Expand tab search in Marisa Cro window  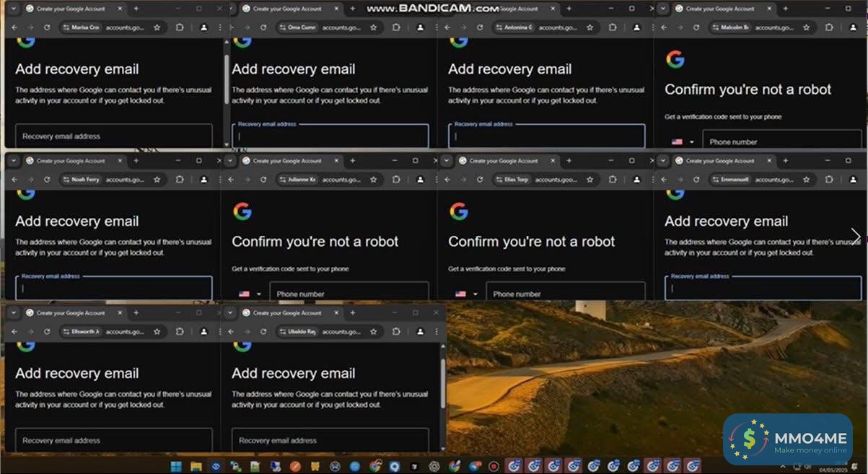(x=12, y=9)
